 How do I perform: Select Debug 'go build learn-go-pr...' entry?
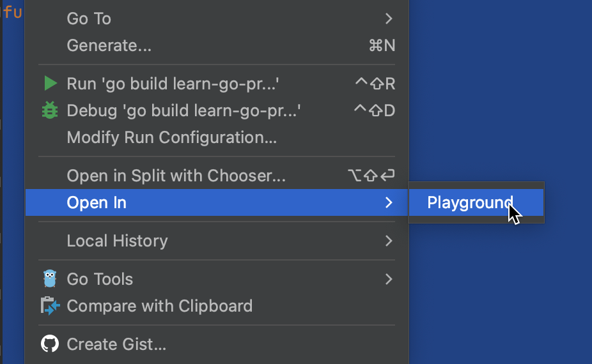pyautogui.click(x=183, y=111)
